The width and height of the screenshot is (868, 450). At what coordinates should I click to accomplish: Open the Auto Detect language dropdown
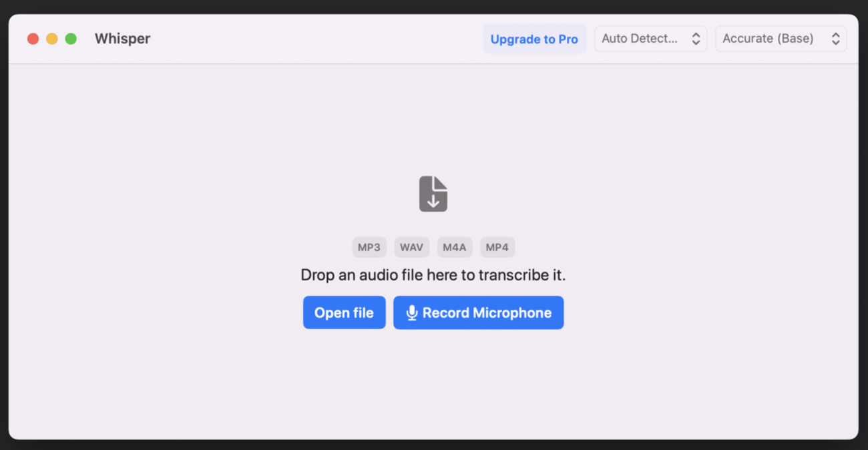pyautogui.click(x=650, y=39)
